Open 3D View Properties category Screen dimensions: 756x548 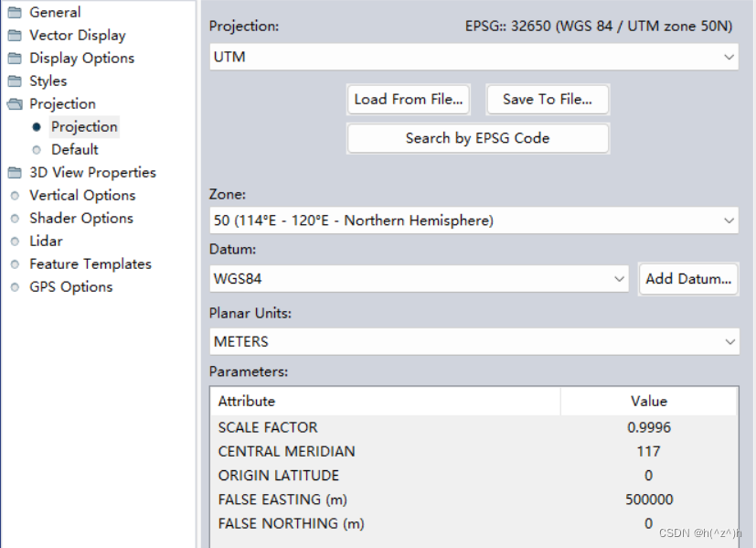tap(92, 172)
